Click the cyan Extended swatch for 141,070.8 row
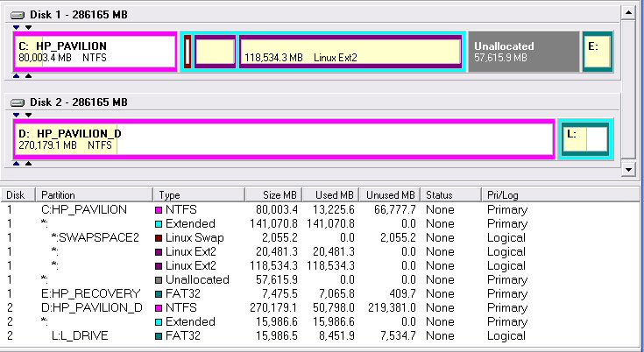The height and width of the screenshot is (352, 644). [x=159, y=224]
